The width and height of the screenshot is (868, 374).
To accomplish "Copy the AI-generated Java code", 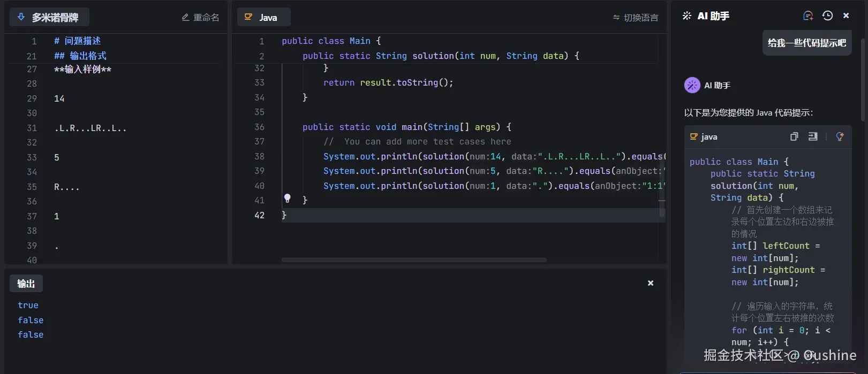I will 794,137.
